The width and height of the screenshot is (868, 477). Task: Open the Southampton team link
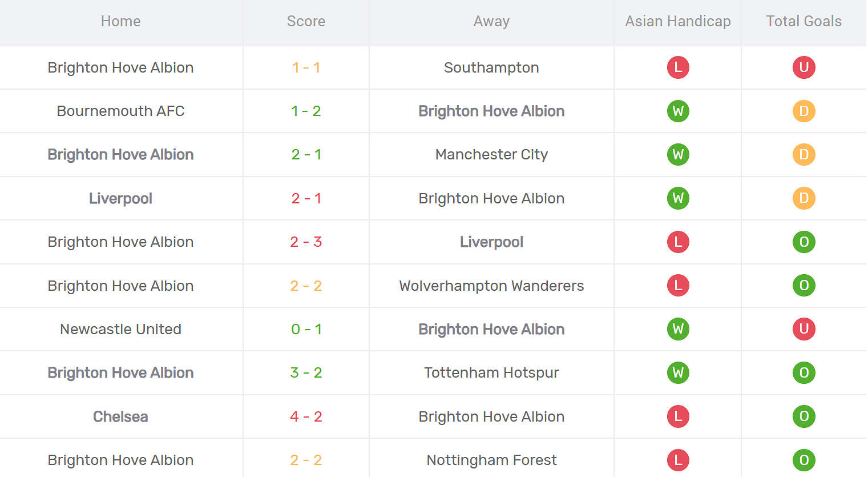pyautogui.click(x=491, y=67)
